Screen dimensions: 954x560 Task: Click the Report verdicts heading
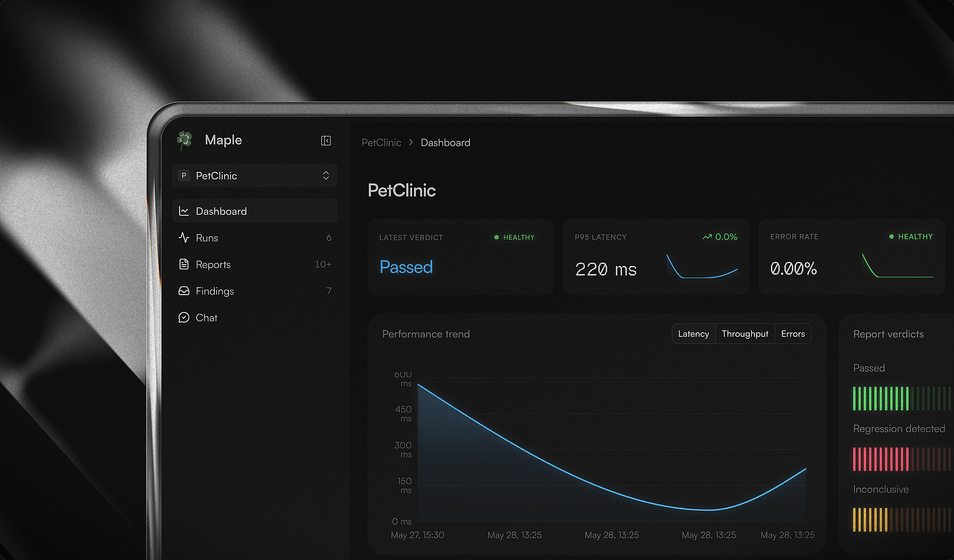coord(888,334)
